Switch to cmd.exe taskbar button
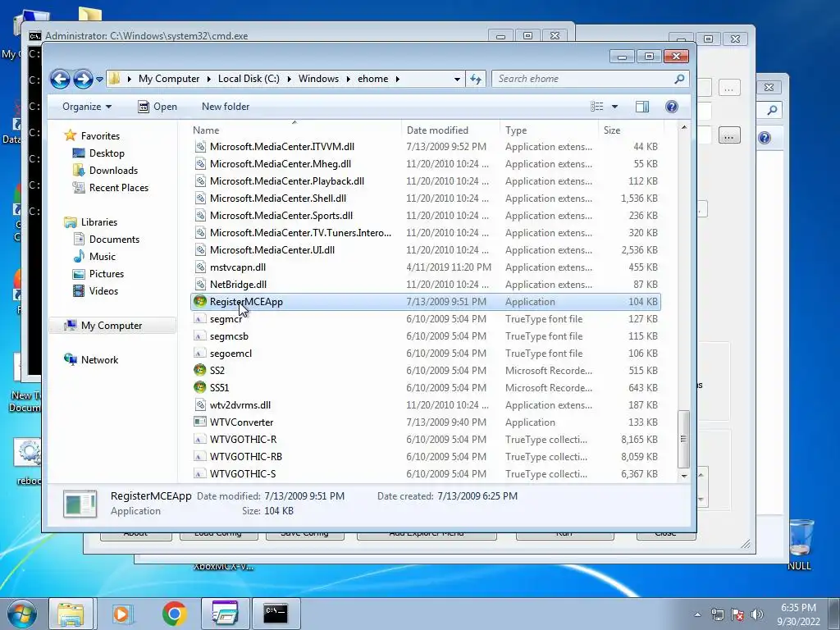840x630 pixels. coord(276,614)
